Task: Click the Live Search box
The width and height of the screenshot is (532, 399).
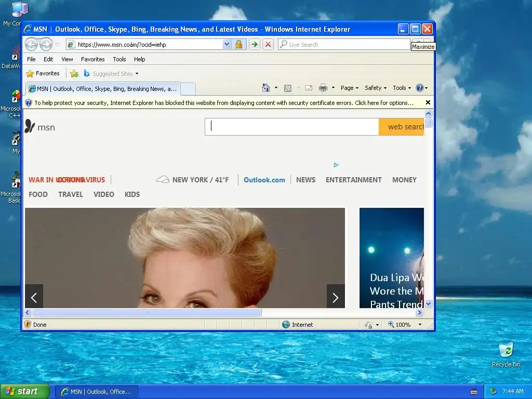Action: tap(344, 45)
